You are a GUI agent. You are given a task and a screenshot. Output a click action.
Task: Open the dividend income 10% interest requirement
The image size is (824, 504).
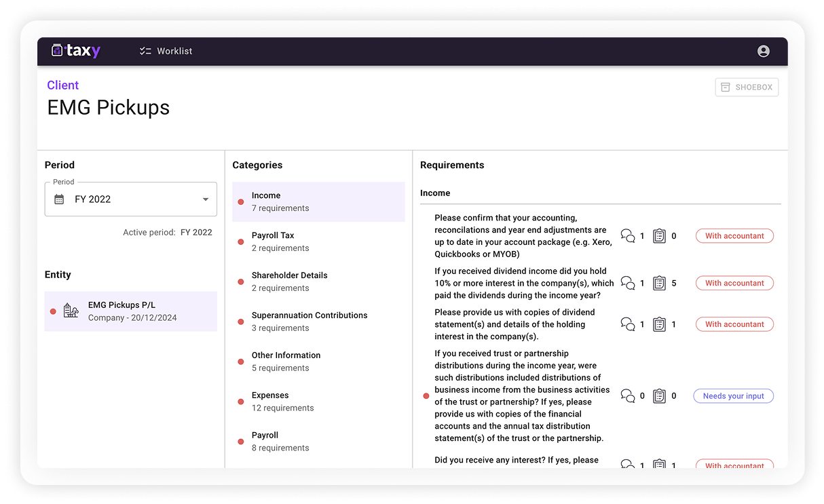click(523, 283)
